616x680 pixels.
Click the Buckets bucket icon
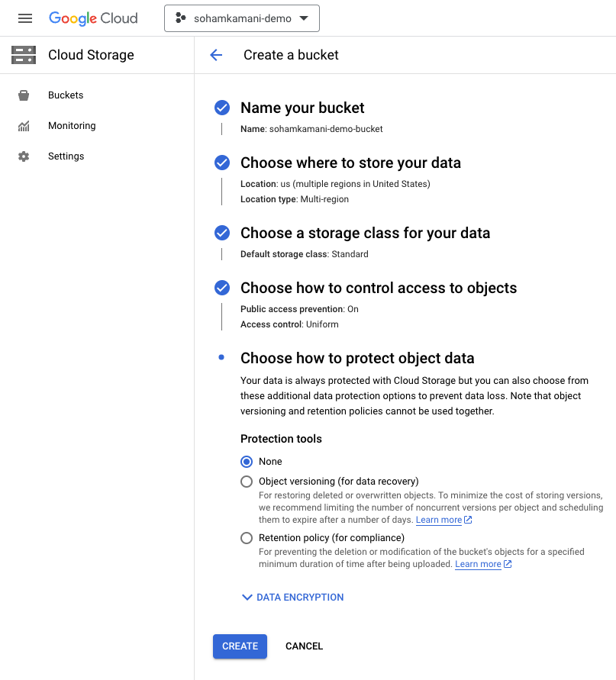tap(24, 95)
